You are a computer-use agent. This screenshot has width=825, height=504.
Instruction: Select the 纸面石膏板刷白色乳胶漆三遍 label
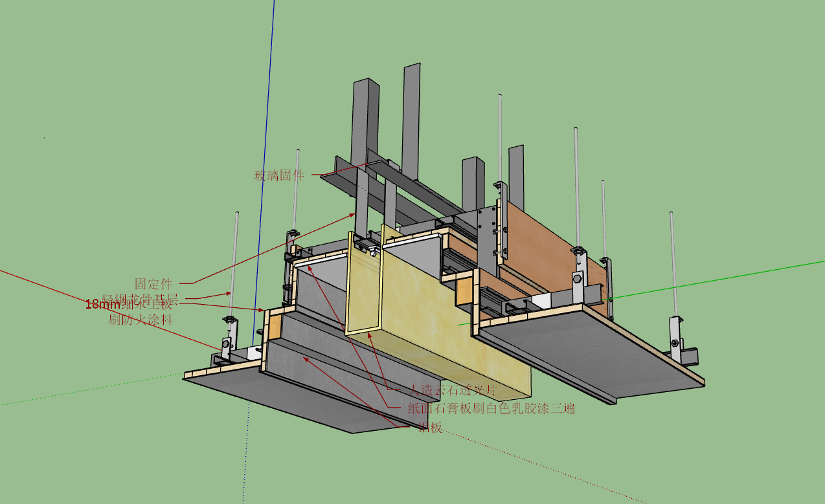492,408
